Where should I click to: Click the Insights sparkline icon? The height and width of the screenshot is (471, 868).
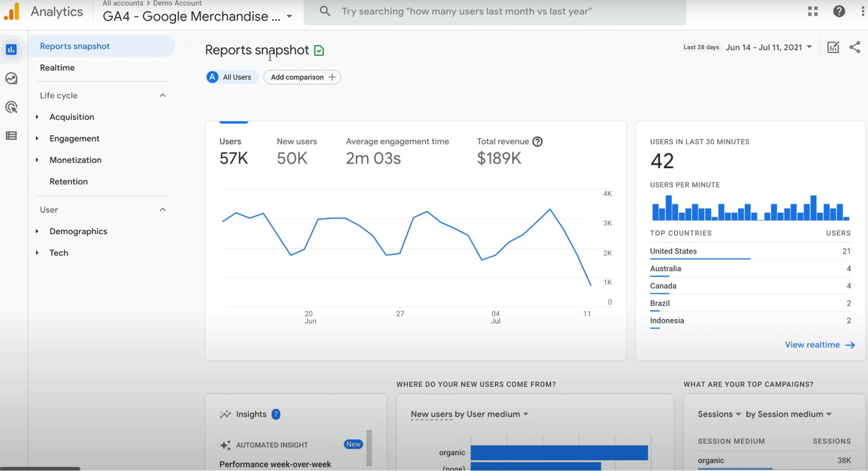(x=225, y=414)
